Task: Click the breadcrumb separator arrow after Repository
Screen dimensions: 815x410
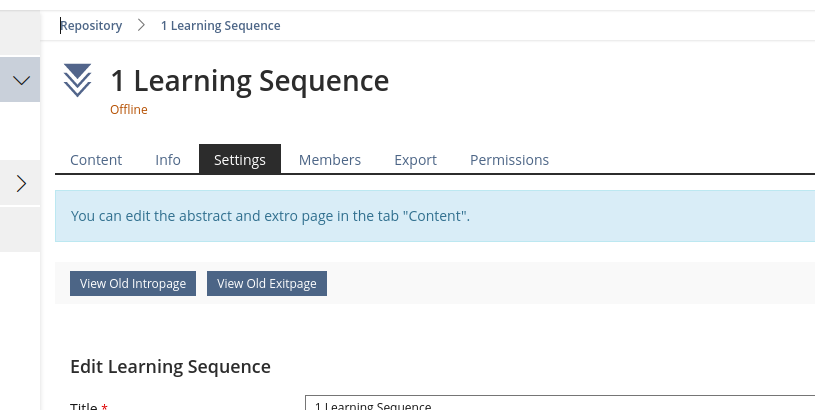Action: click(x=142, y=25)
